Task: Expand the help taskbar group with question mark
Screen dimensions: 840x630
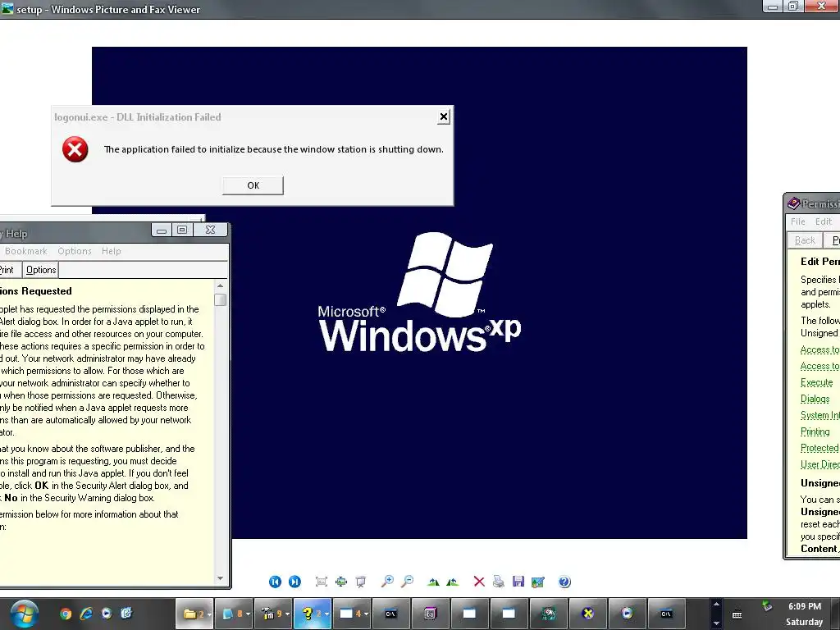Action: (x=313, y=614)
